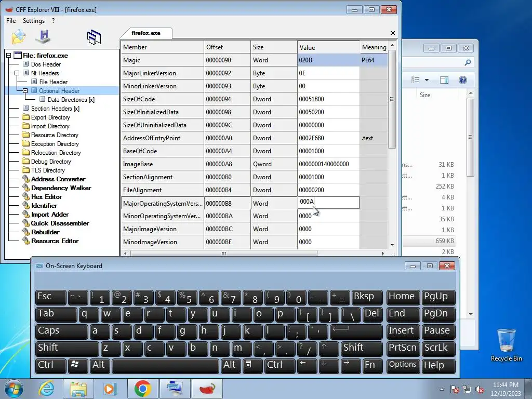The height and width of the screenshot is (399, 532).
Task: Open the Import Directory folder icon
Action: click(x=26, y=126)
